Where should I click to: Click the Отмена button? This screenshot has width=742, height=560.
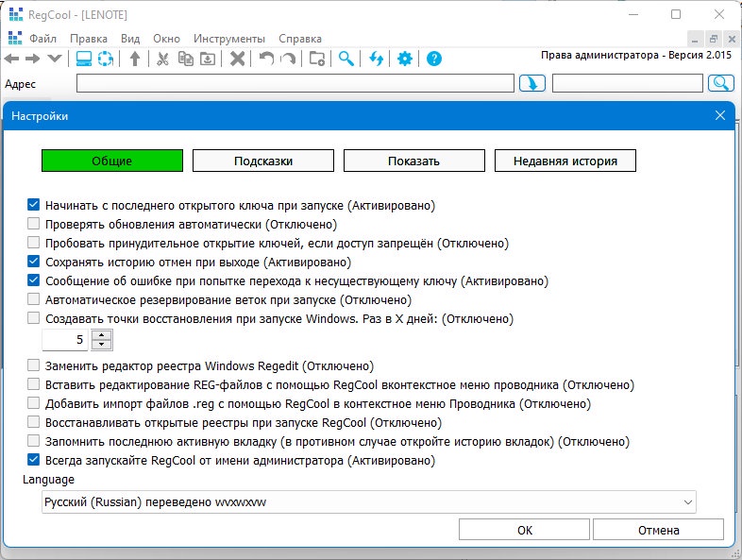coord(658,530)
